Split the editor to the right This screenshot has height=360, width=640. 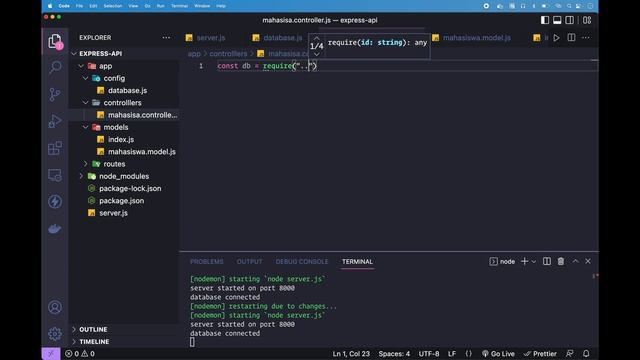point(571,38)
